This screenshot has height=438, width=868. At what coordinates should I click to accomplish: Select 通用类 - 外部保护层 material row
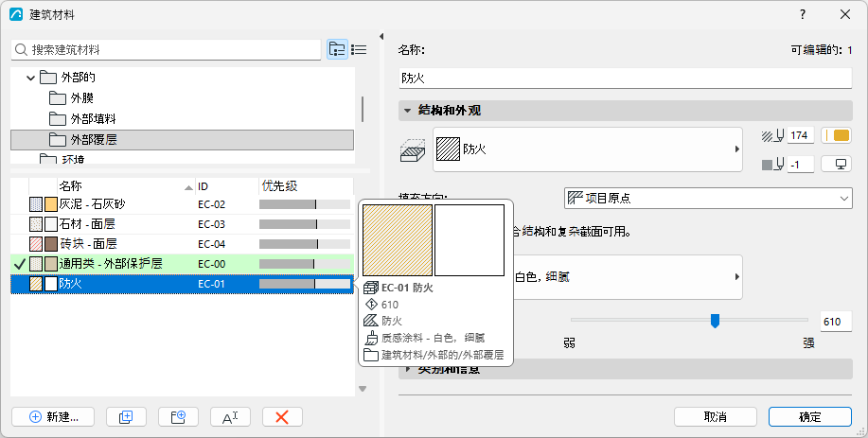coord(182,264)
